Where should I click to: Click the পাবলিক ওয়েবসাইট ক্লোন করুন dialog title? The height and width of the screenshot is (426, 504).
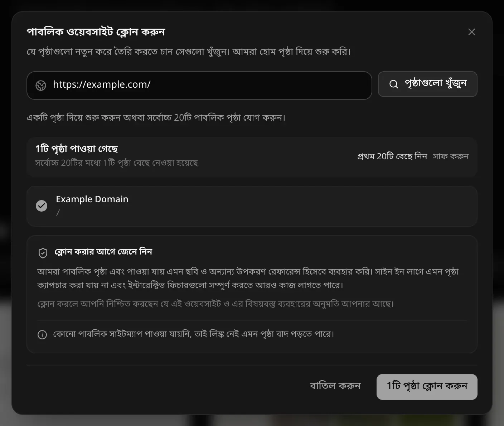(x=96, y=32)
